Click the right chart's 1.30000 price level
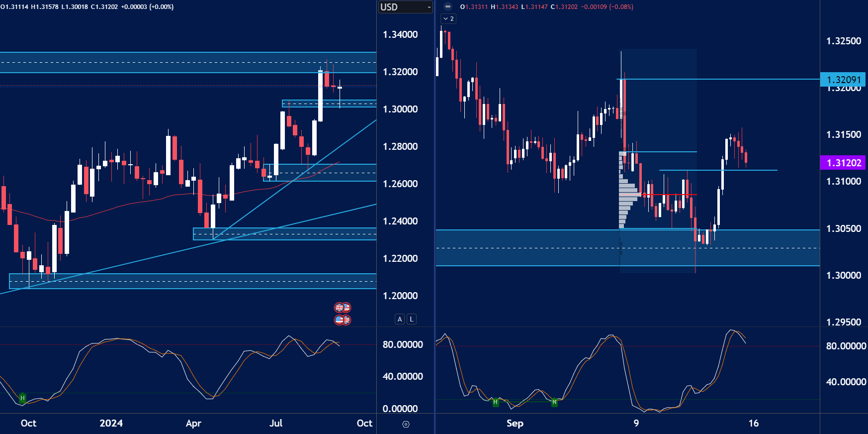The width and height of the screenshot is (868, 434). click(x=844, y=275)
